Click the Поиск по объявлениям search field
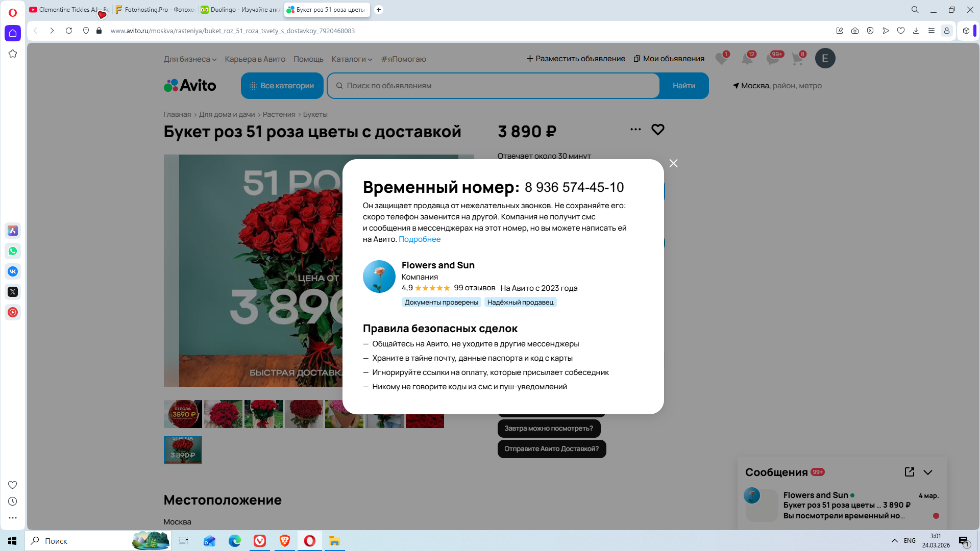This screenshot has height=551, width=980. [x=493, y=86]
